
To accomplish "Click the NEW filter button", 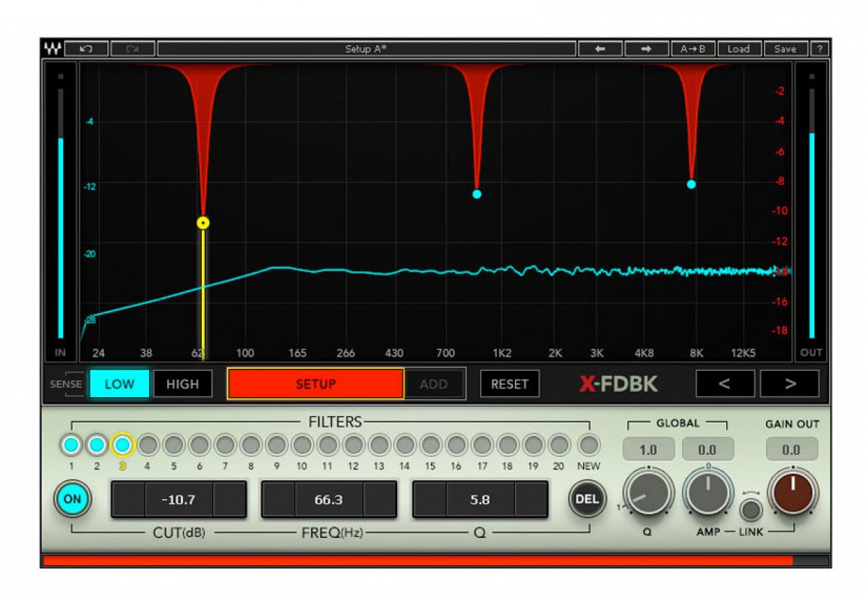I will point(589,445).
